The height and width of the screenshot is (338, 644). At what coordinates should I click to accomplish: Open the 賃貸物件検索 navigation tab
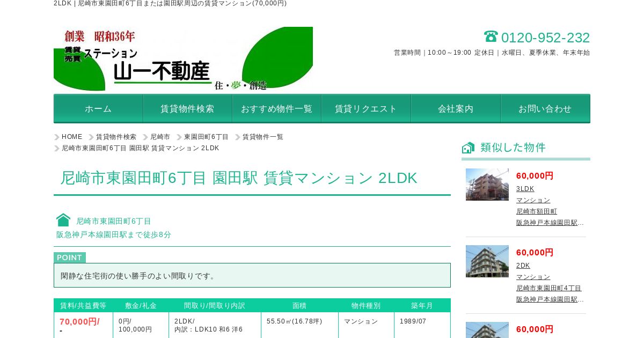click(x=187, y=108)
